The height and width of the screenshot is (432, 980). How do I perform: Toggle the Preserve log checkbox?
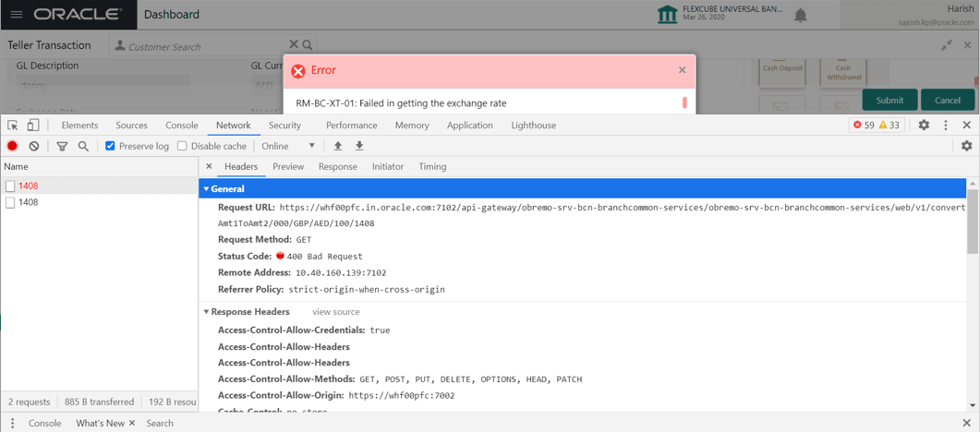(x=110, y=146)
